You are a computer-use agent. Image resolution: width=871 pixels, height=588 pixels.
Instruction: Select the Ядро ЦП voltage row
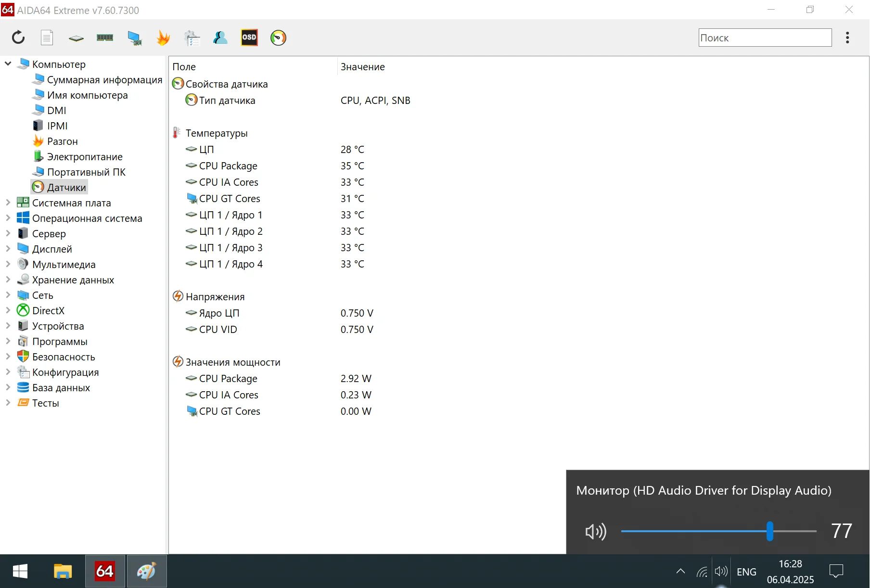click(x=519, y=313)
